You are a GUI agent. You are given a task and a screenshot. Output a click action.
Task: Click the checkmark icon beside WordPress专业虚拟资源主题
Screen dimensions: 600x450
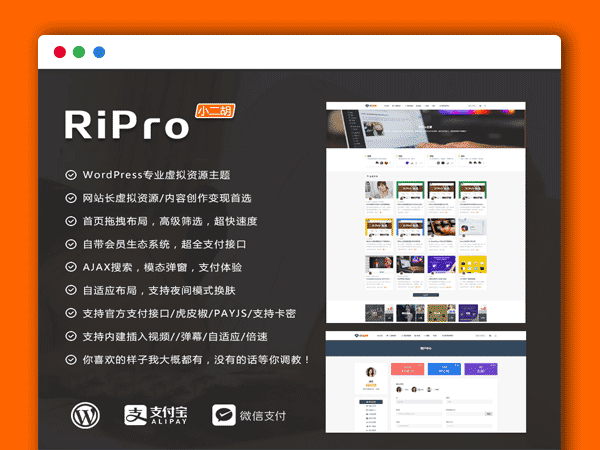[x=70, y=175]
